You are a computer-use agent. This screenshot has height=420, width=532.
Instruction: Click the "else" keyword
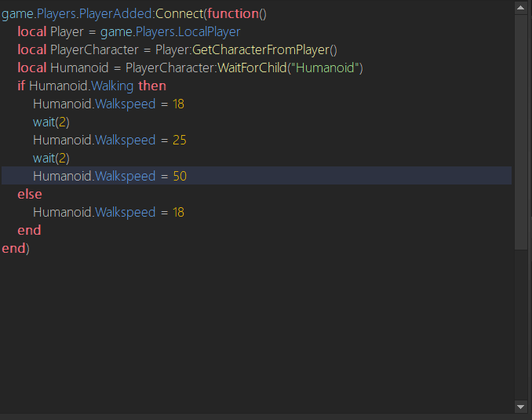pyautogui.click(x=30, y=194)
